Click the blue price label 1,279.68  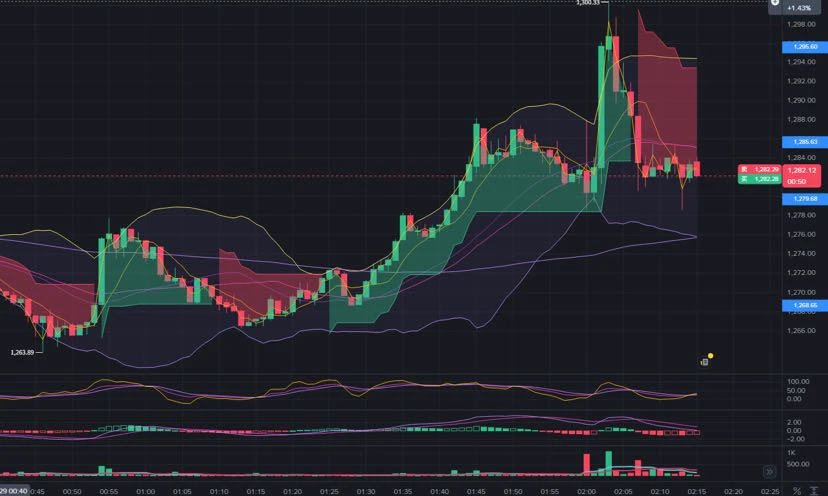(x=805, y=199)
